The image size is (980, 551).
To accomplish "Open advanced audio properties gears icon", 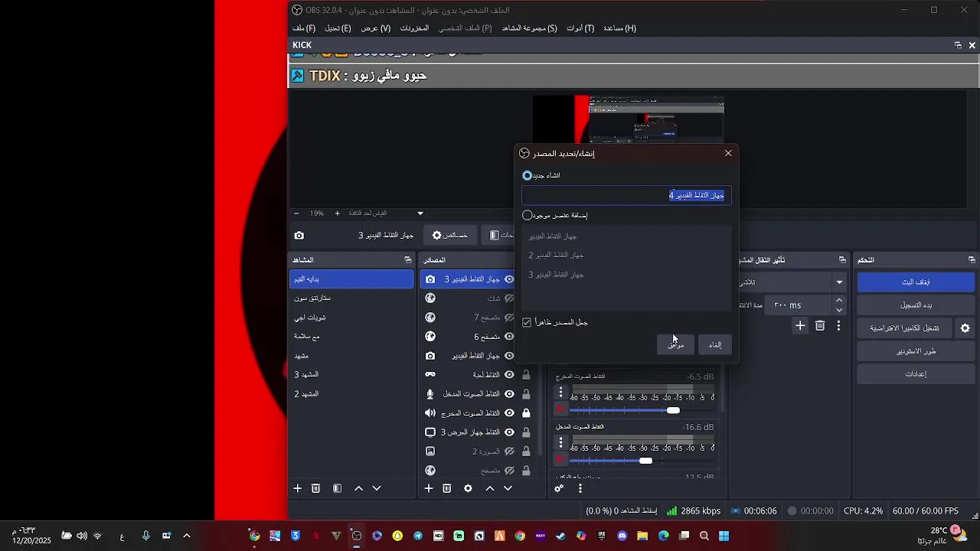I will click(x=559, y=488).
